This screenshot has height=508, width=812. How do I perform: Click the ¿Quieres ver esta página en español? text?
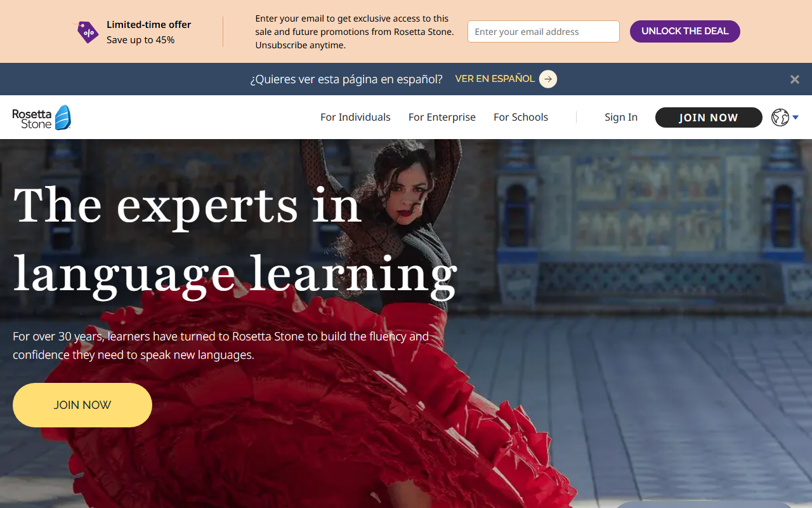coord(346,79)
